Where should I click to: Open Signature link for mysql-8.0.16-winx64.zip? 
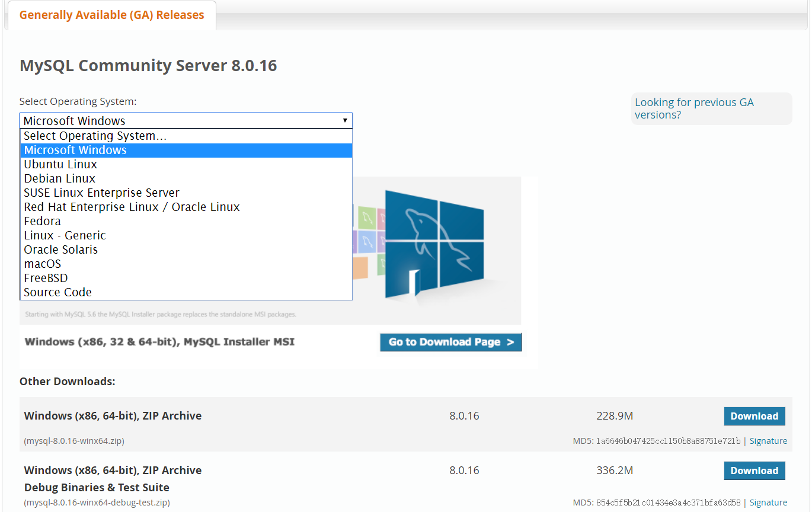pos(768,441)
